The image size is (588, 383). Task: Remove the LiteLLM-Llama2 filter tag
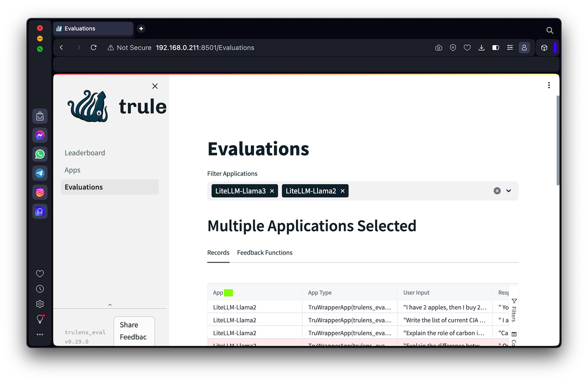pyautogui.click(x=342, y=191)
